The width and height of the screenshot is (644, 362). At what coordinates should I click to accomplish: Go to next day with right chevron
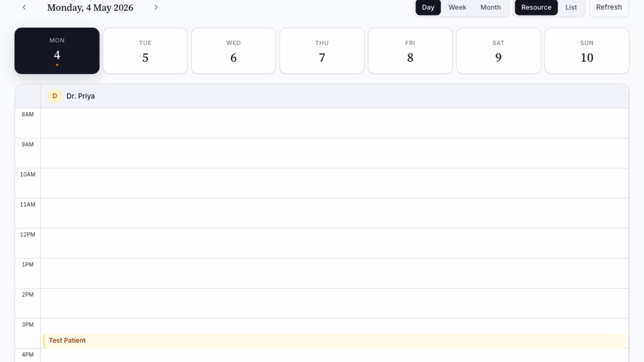pyautogui.click(x=156, y=7)
